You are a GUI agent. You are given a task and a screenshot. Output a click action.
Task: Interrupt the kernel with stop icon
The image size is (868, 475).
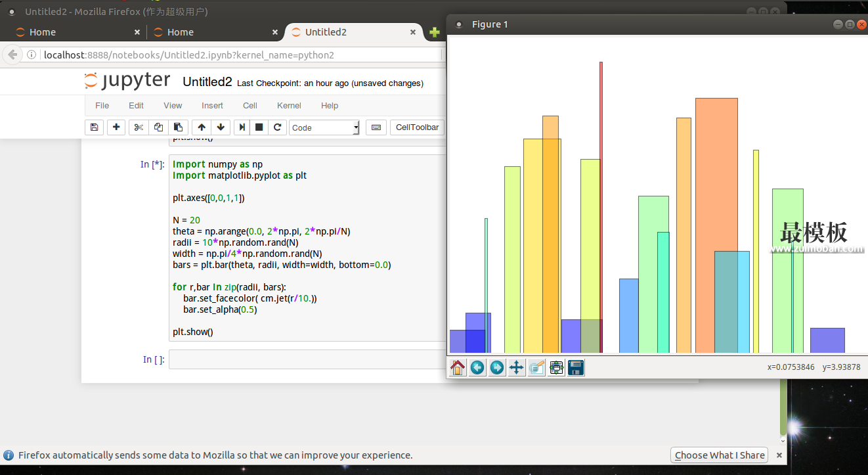pos(259,127)
